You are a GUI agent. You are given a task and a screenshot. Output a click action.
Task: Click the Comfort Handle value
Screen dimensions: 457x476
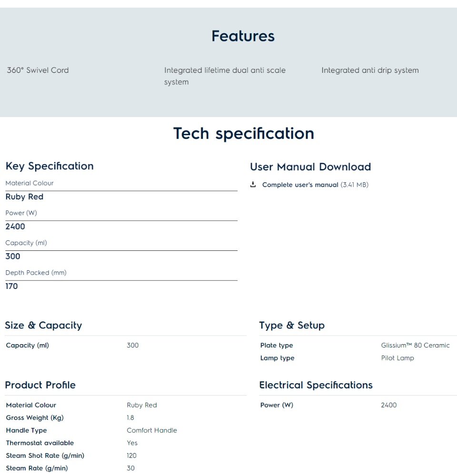(152, 430)
